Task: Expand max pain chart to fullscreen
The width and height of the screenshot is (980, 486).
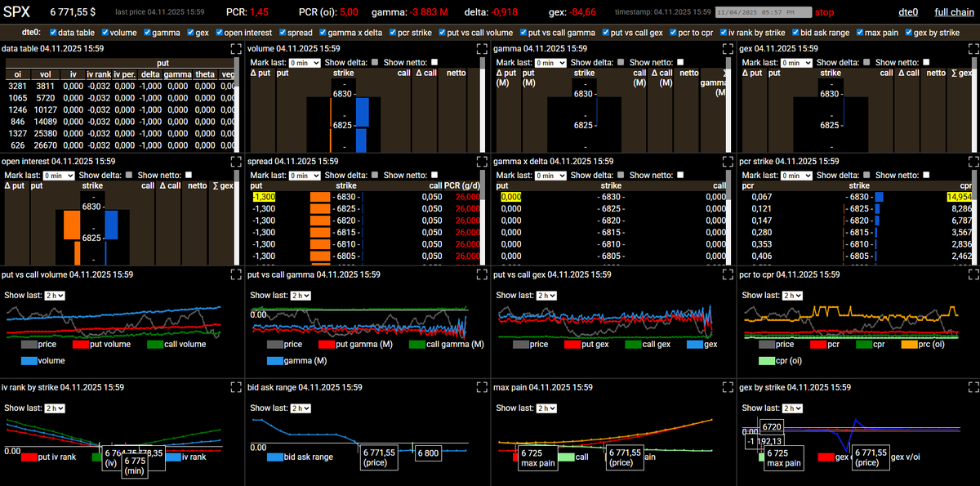Action: pos(728,387)
